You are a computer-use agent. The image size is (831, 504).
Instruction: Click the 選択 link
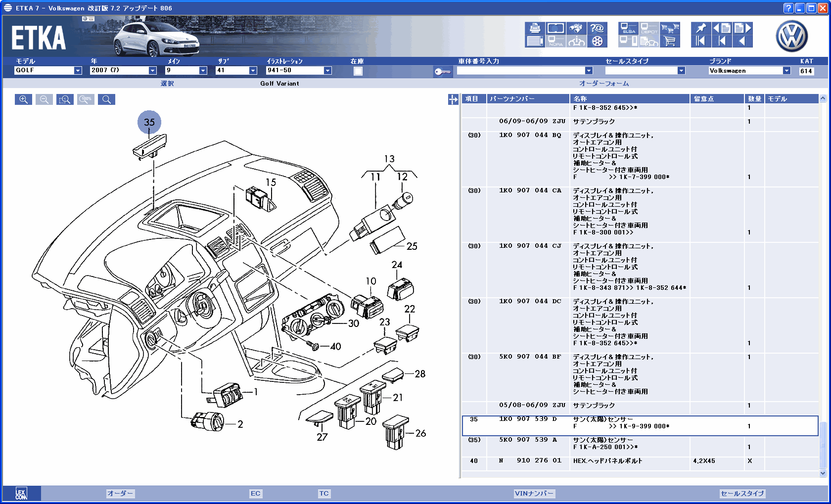tap(167, 84)
